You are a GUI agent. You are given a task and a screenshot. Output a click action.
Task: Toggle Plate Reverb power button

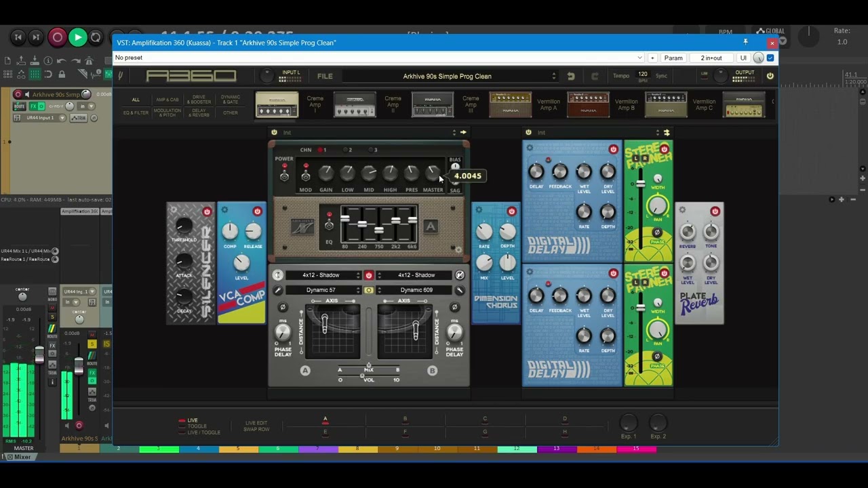tap(715, 211)
